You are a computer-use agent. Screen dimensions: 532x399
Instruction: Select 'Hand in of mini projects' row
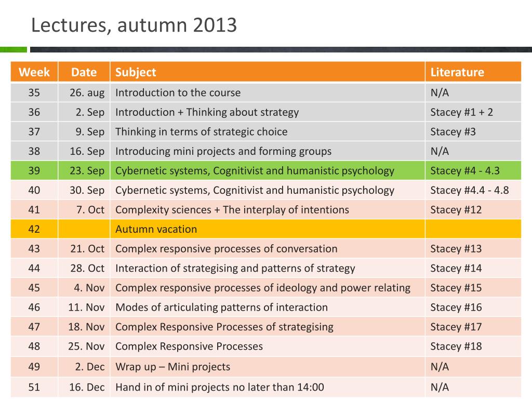click(266, 387)
